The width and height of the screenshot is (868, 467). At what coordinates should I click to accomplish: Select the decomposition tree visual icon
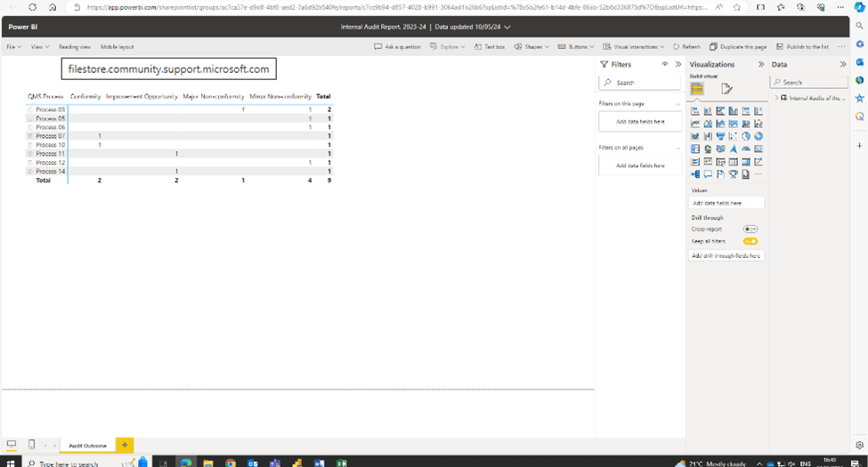pos(695,174)
